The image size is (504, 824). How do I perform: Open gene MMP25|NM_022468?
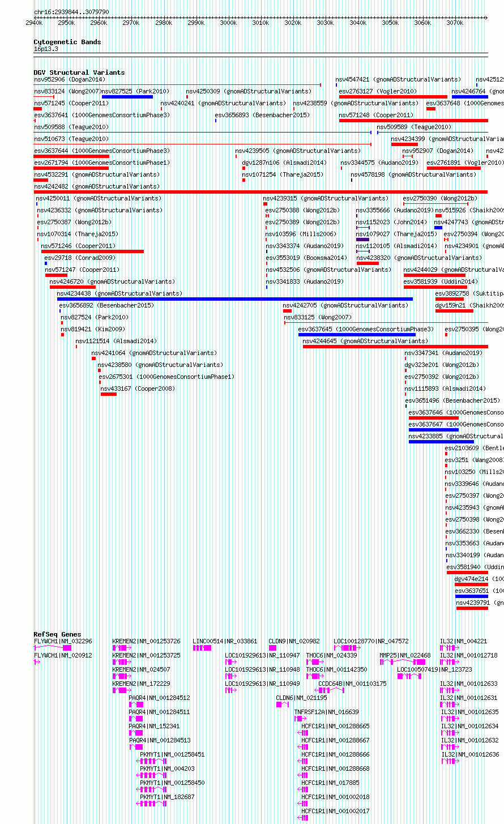[405, 655]
